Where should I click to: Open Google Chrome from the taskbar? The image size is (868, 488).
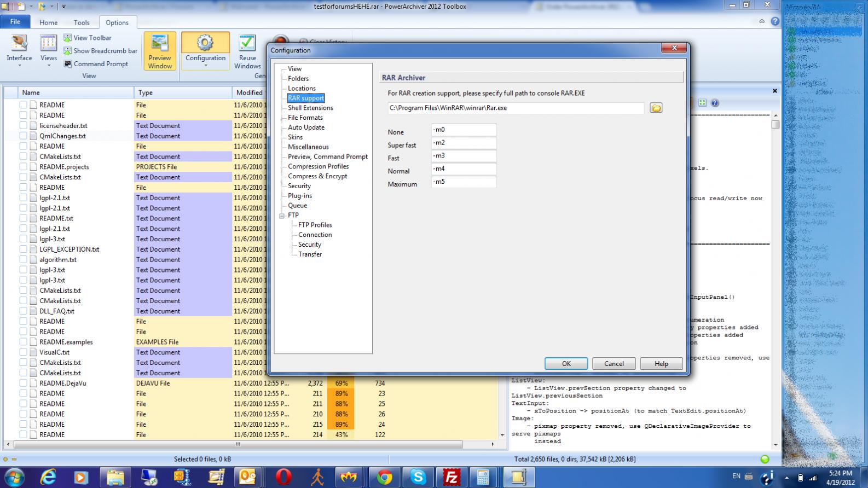[x=384, y=477]
